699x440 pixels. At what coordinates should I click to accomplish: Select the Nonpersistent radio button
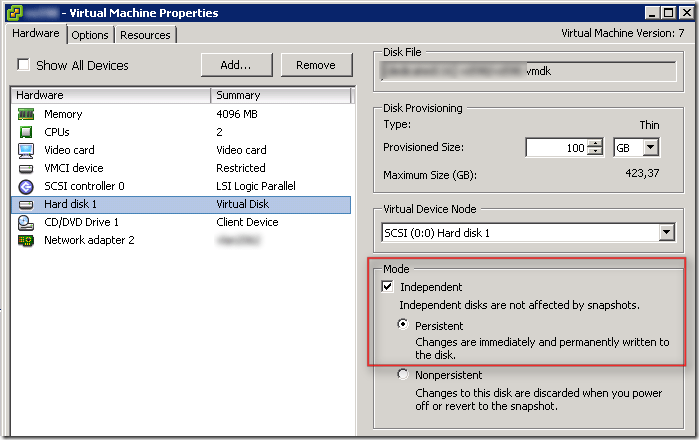[x=403, y=375]
